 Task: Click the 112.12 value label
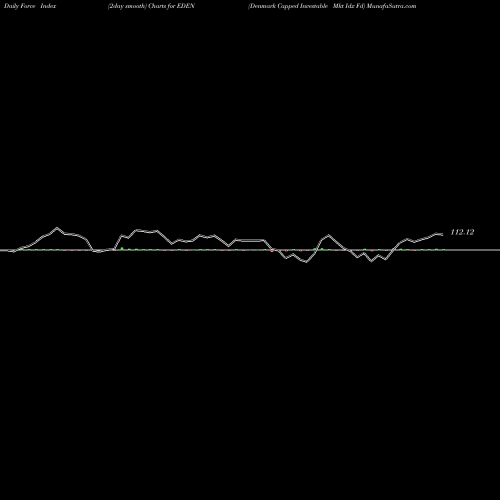[462, 232]
